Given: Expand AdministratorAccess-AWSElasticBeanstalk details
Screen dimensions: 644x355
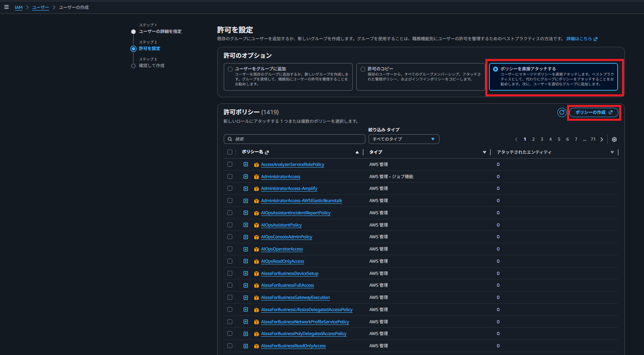Looking at the screenshot, I should pyautogui.click(x=246, y=200).
